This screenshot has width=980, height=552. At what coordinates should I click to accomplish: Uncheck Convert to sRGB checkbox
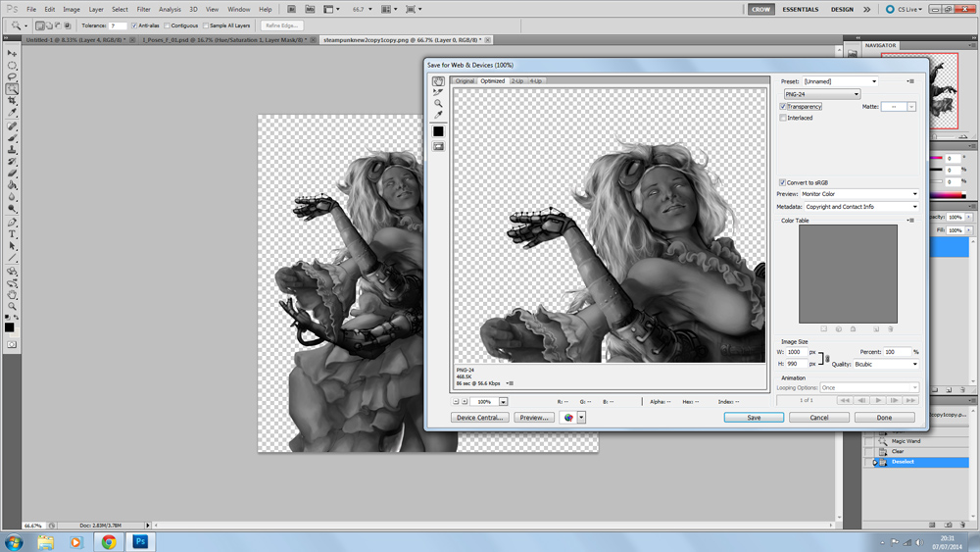(782, 182)
